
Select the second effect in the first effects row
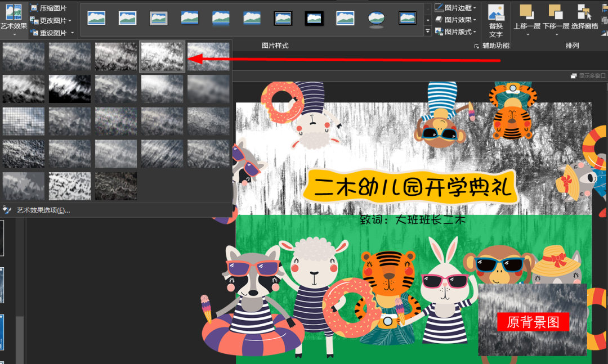[x=70, y=57]
